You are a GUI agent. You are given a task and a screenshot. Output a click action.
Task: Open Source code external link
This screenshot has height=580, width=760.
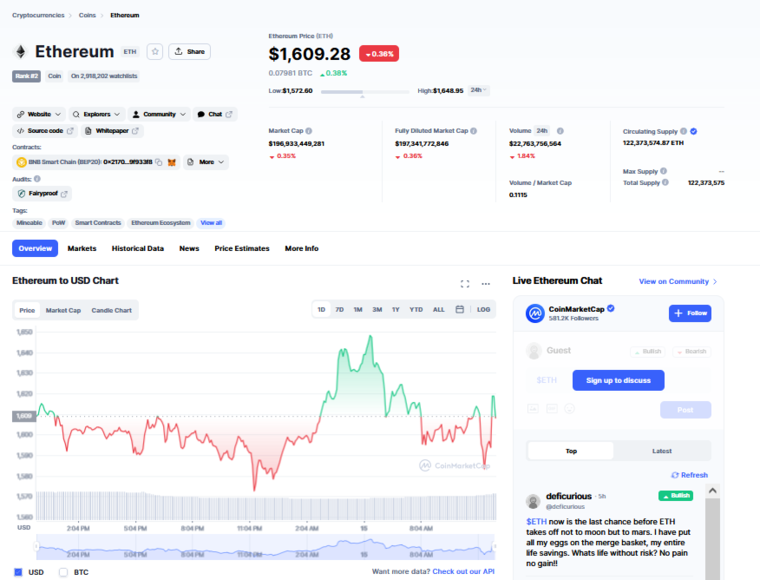point(45,131)
